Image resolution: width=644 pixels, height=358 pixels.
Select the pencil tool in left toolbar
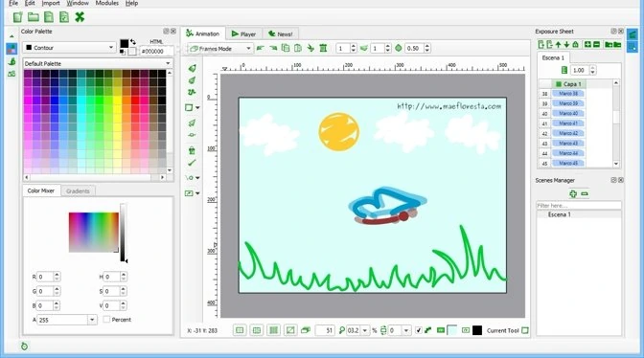(x=192, y=69)
